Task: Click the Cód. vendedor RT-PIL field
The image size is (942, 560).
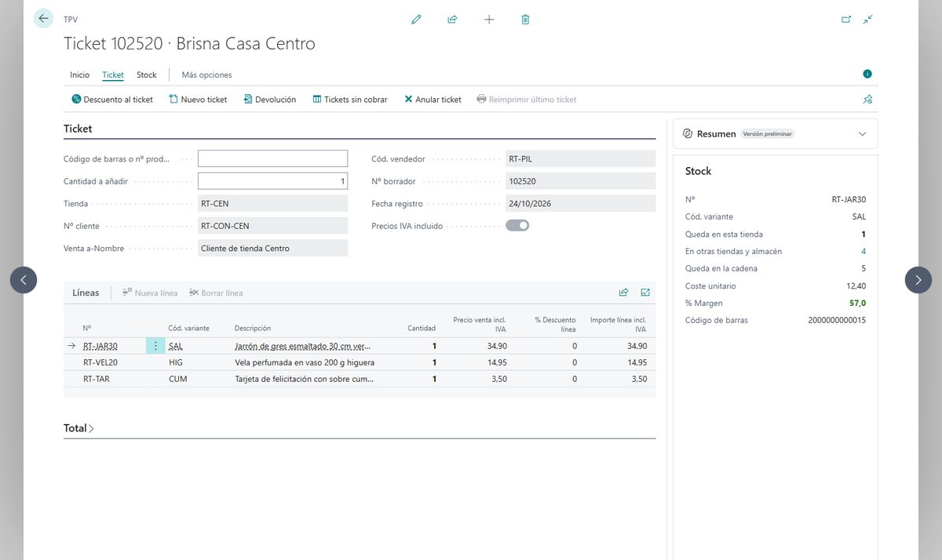Action: 581,158
